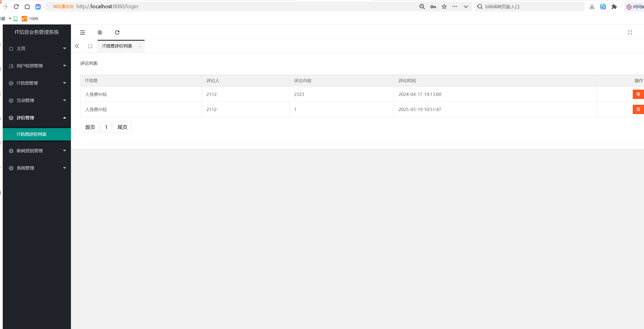Image resolution: width=644 pixels, height=329 pixels.
Task: Delete the comment dated 2024-04-17
Action: pyautogui.click(x=638, y=94)
